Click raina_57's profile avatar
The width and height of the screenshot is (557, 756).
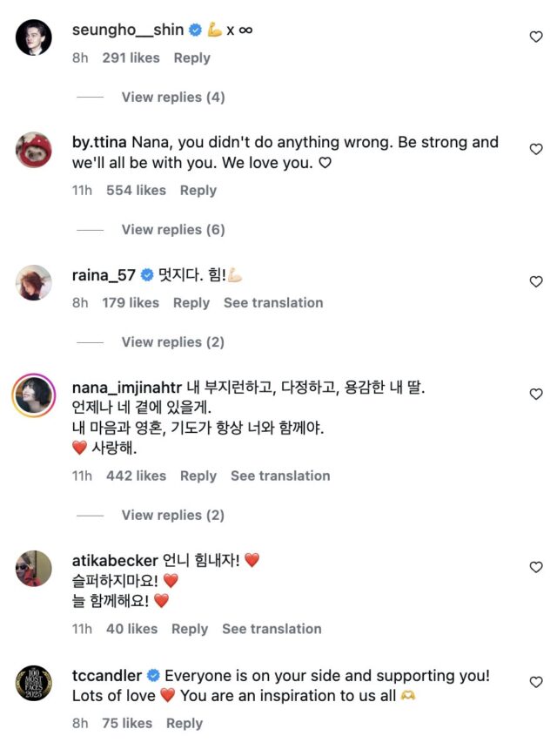(34, 282)
